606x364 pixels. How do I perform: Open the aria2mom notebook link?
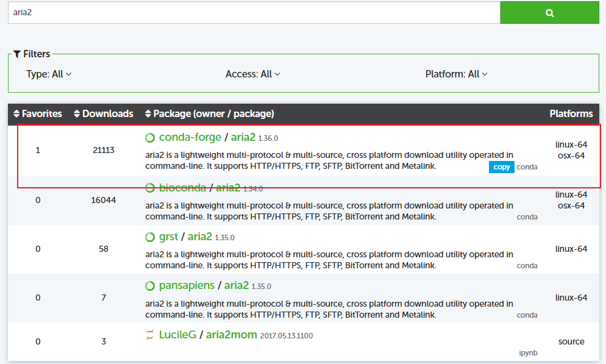(232, 335)
